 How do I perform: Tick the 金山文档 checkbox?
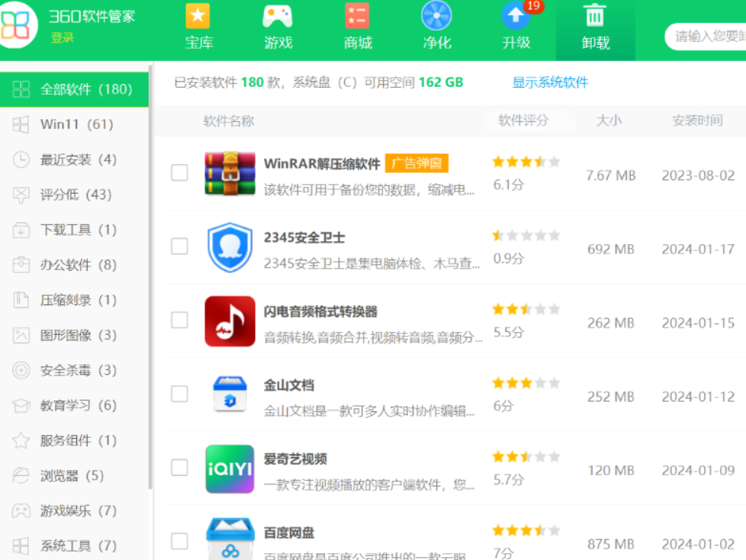(x=179, y=394)
